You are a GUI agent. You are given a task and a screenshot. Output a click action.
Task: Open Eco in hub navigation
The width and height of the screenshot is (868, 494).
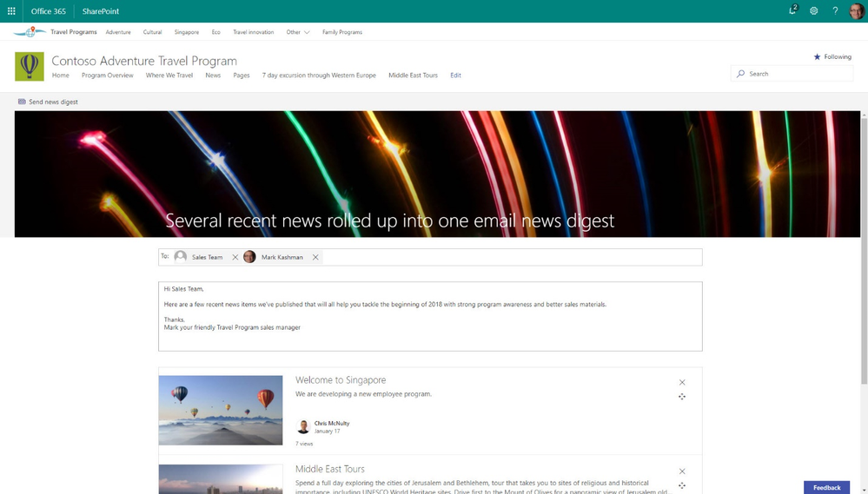click(215, 32)
